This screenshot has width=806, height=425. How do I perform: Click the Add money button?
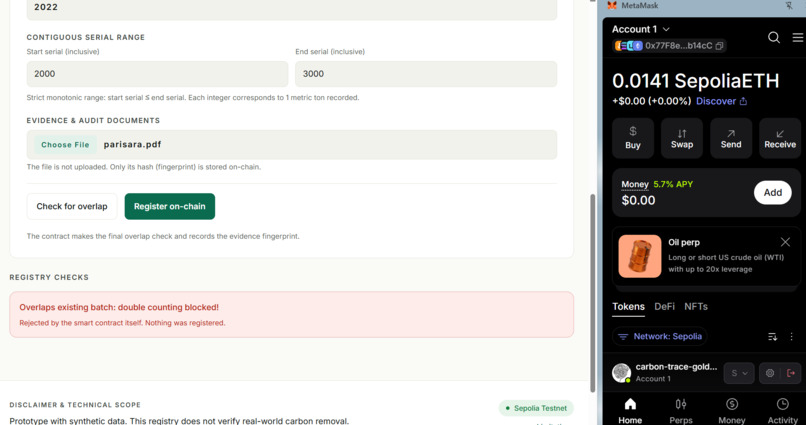773,193
